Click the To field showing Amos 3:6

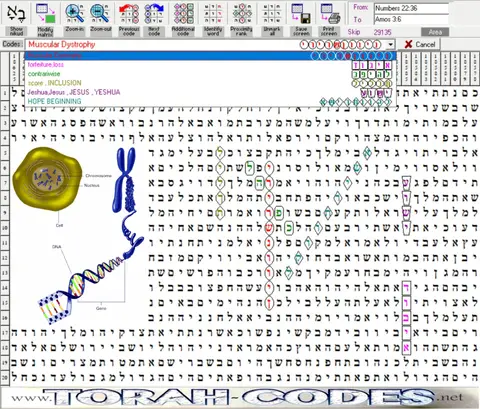pos(411,19)
